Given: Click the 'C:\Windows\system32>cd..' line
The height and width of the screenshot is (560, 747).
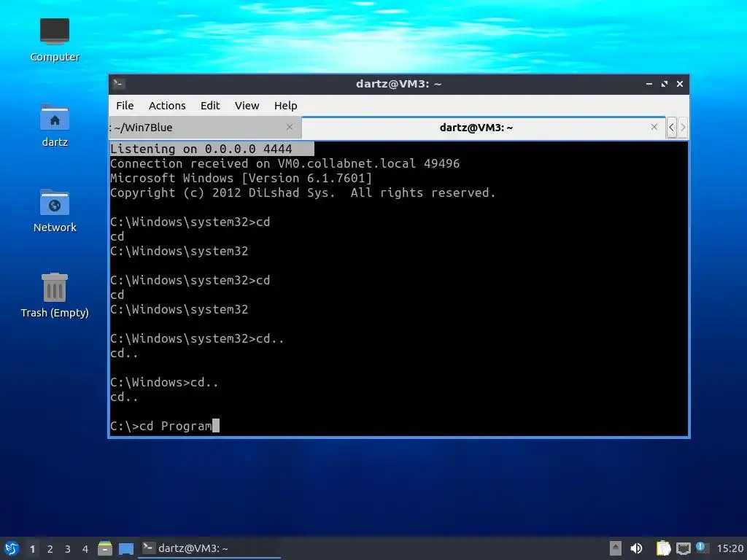Looking at the screenshot, I should click(197, 338).
